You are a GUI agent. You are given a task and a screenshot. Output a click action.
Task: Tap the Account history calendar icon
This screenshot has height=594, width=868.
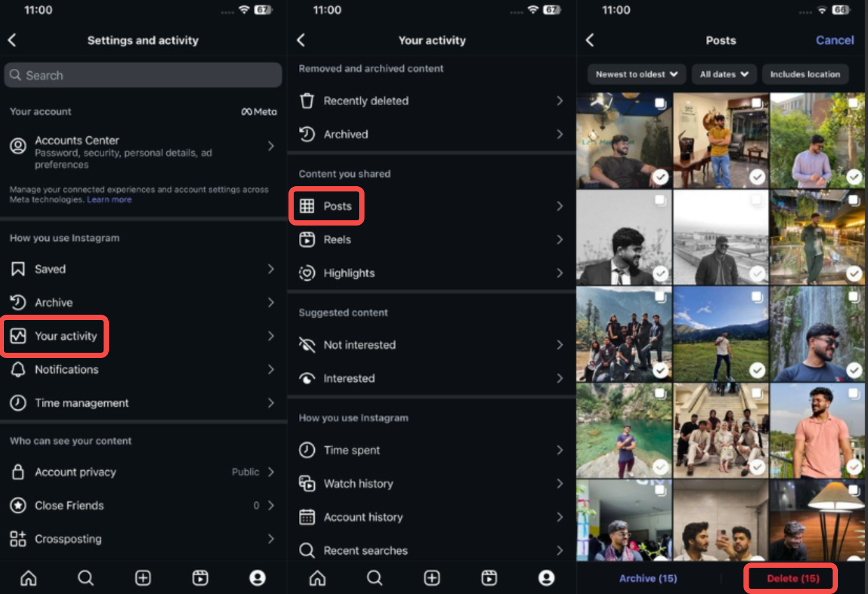(307, 517)
